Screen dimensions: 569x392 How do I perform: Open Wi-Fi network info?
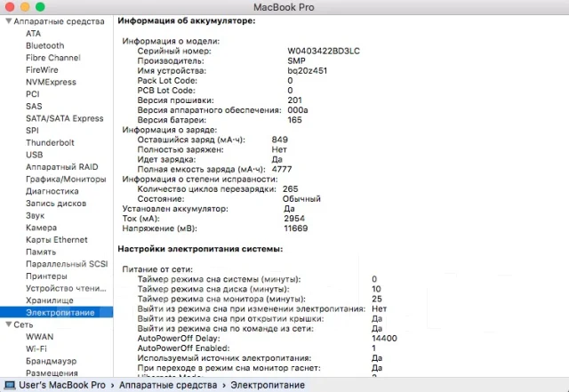coord(36,348)
